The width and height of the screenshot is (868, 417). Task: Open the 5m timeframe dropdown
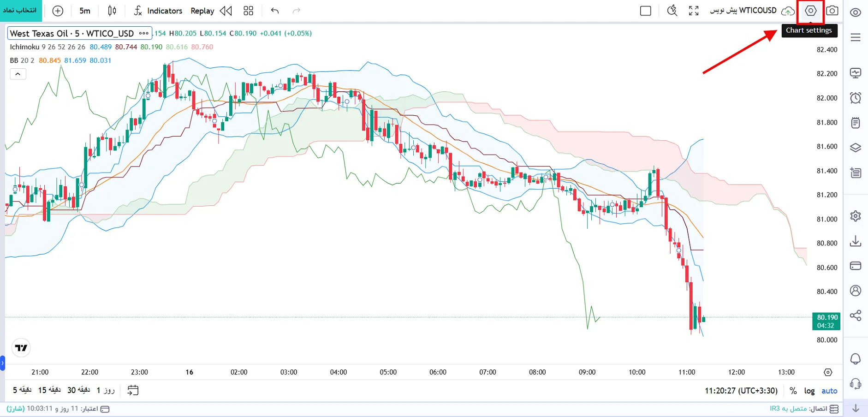click(85, 11)
